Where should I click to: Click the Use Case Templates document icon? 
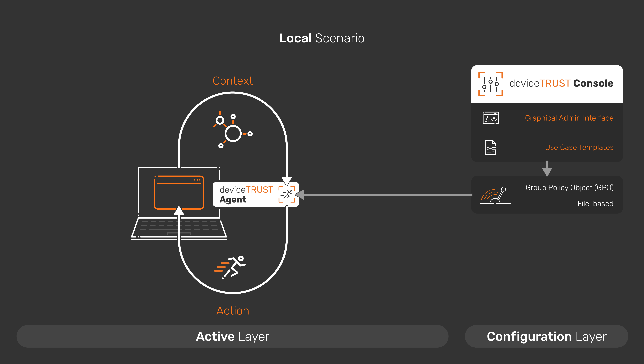[490, 147]
